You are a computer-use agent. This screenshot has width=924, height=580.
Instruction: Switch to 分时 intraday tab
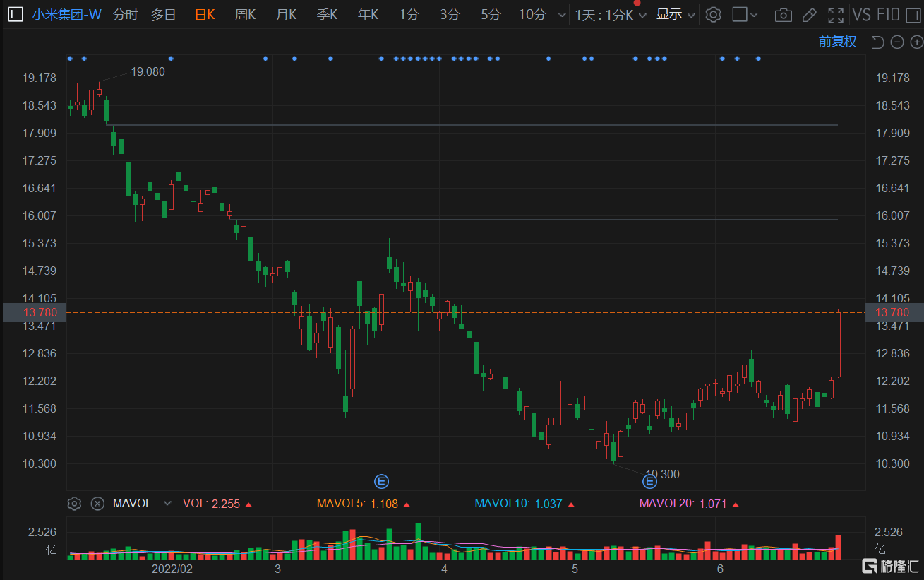125,15
